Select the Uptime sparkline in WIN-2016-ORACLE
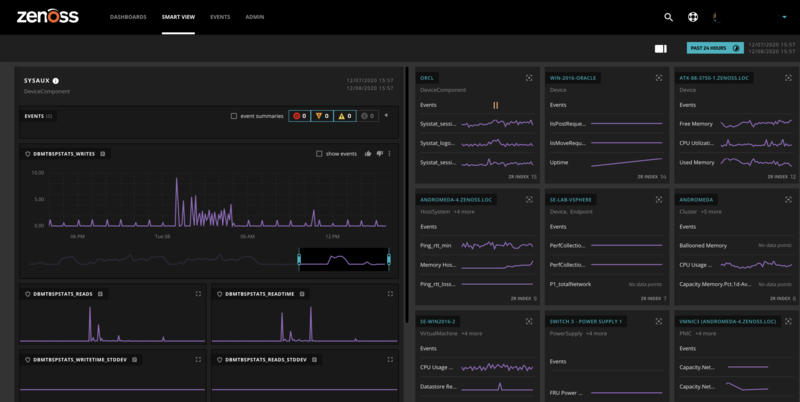The width and height of the screenshot is (800, 402). (x=627, y=162)
